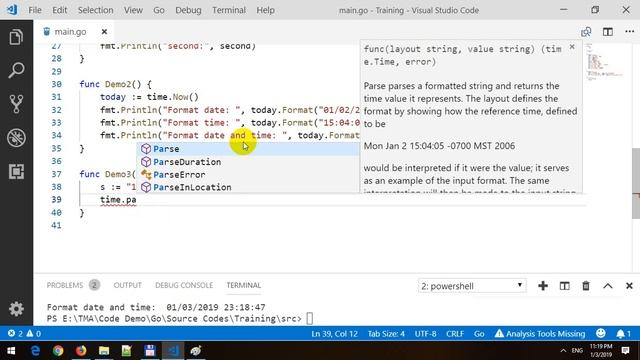Image resolution: width=640 pixels, height=360 pixels.
Task: Click the Visual Studio Code taskbar icon
Action: coord(173,351)
